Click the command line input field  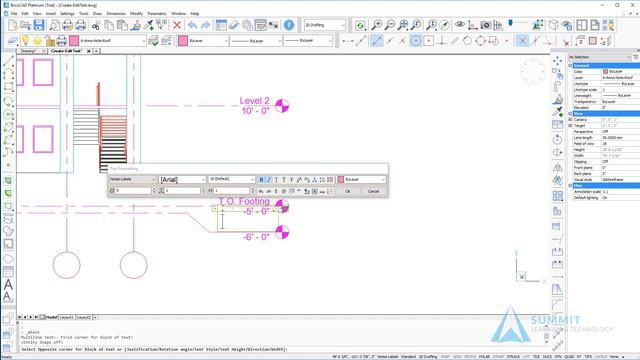point(282,349)
